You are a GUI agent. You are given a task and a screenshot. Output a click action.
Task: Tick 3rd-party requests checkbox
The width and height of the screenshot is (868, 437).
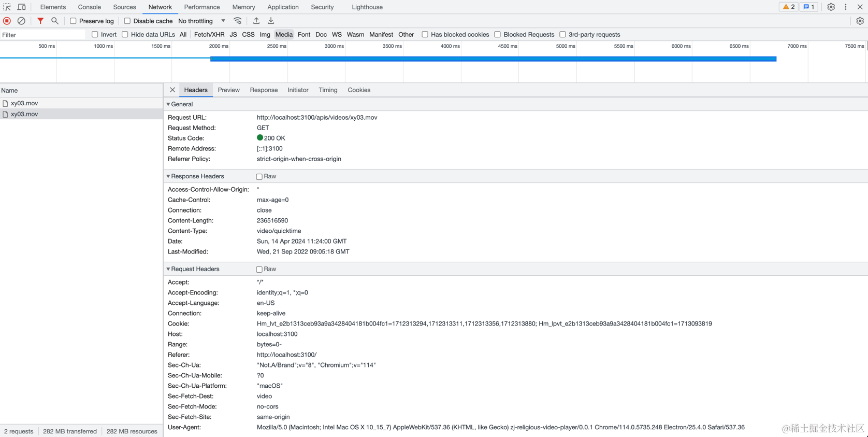(562, 34)
